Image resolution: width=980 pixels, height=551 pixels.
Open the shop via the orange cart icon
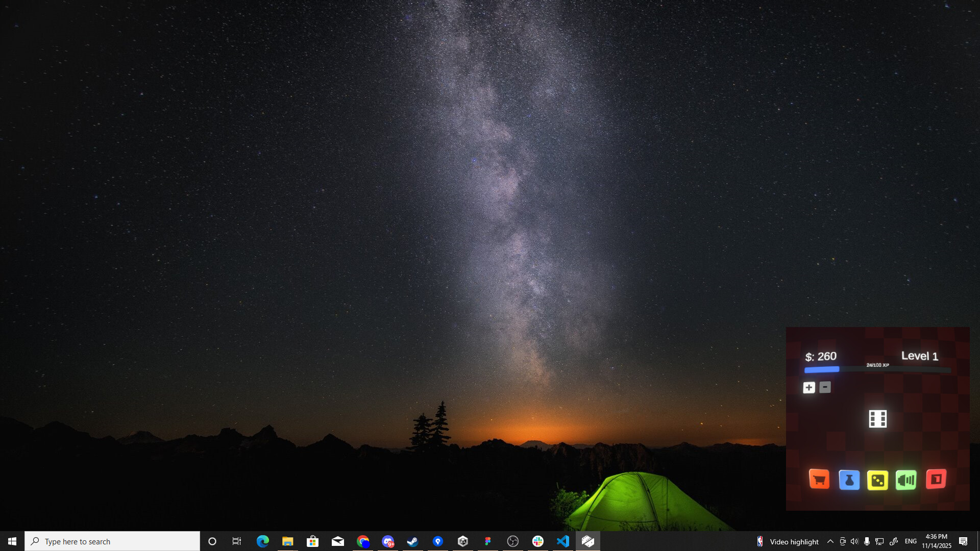819,480
